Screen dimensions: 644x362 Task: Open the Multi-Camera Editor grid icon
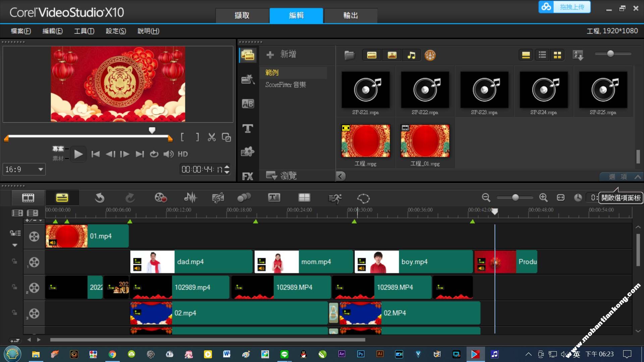coord(304,198)
